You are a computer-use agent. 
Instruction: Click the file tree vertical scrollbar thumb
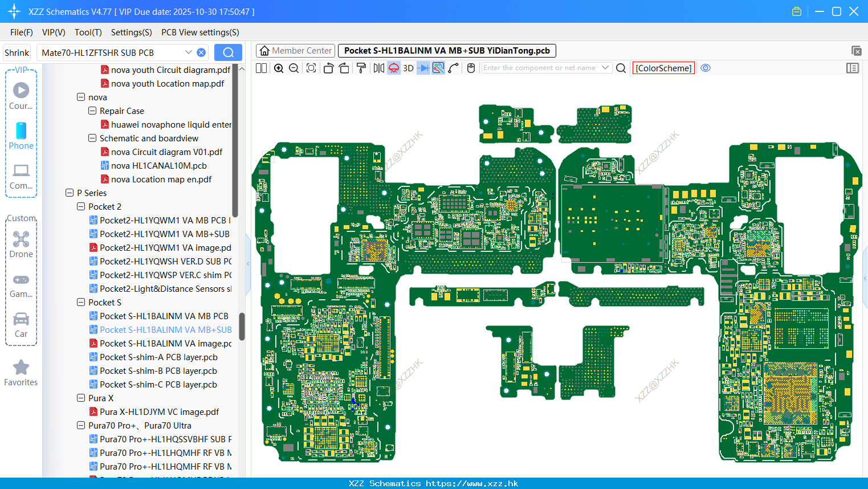pyautogui.click(x=242, y=327)
